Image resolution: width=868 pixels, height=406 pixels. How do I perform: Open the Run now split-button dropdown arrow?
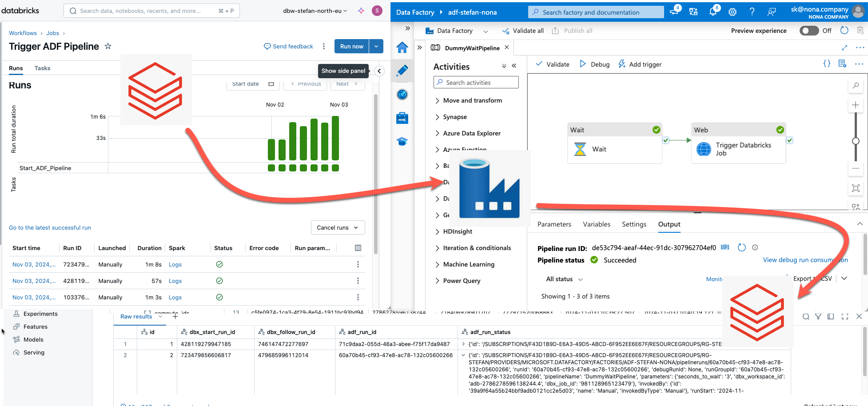point(376,46)
